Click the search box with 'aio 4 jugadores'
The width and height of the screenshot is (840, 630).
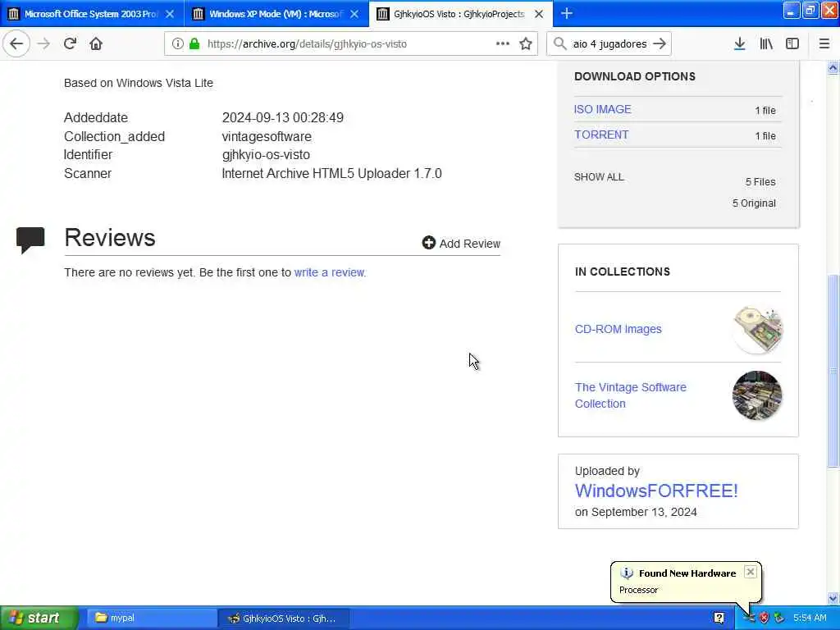609,44
